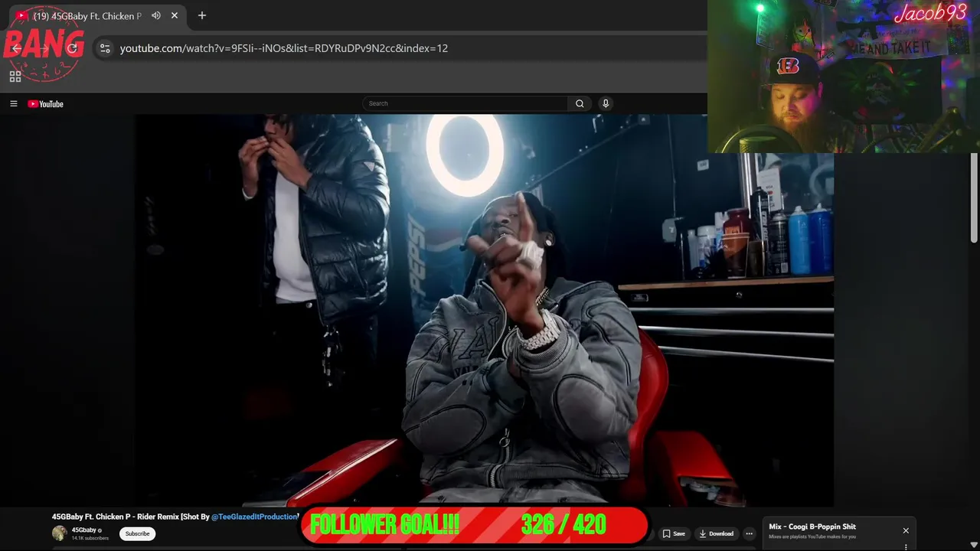Open more actions three-dot menu
The width and height of the screenshot is (980, 551).
[x=750, y=533]
